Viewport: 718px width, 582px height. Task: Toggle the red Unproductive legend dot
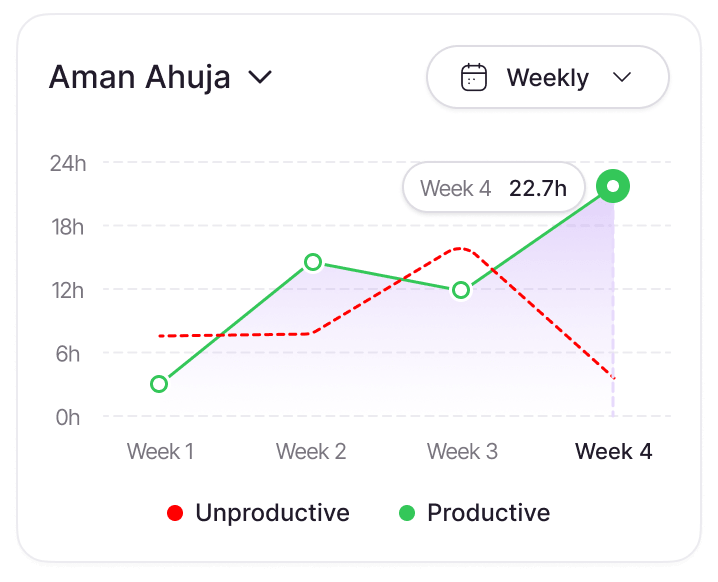coord(175,513)
